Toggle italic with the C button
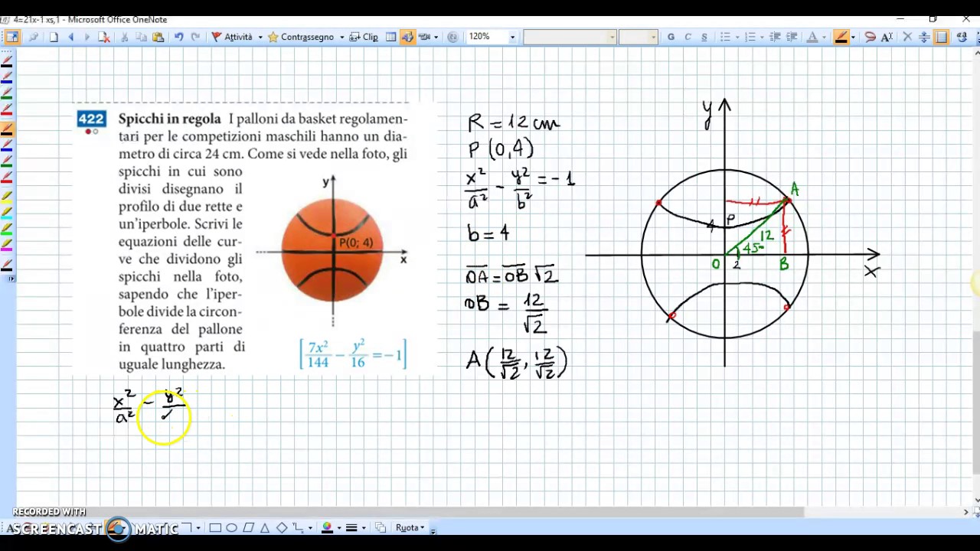 click(x=688, y=37)
